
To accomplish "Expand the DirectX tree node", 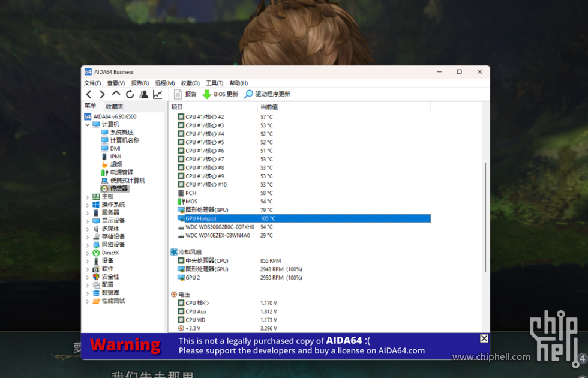I will [88, 253].
